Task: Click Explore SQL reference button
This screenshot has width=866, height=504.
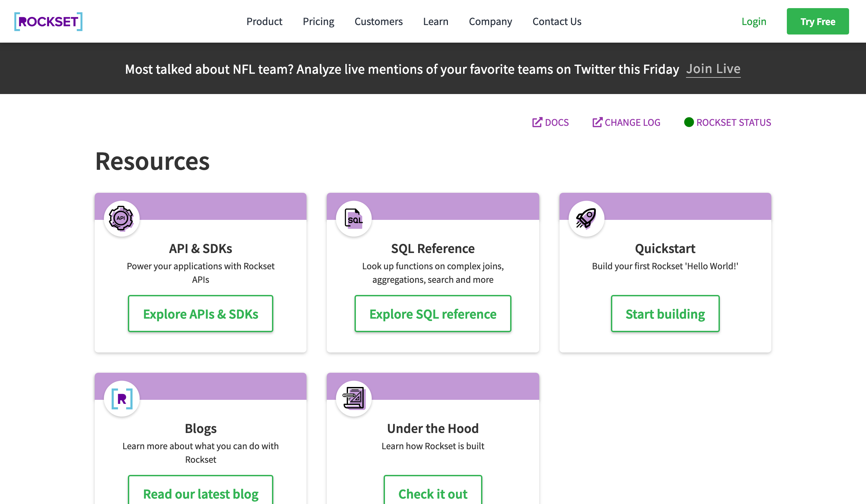Action: [x=433, y=314]
